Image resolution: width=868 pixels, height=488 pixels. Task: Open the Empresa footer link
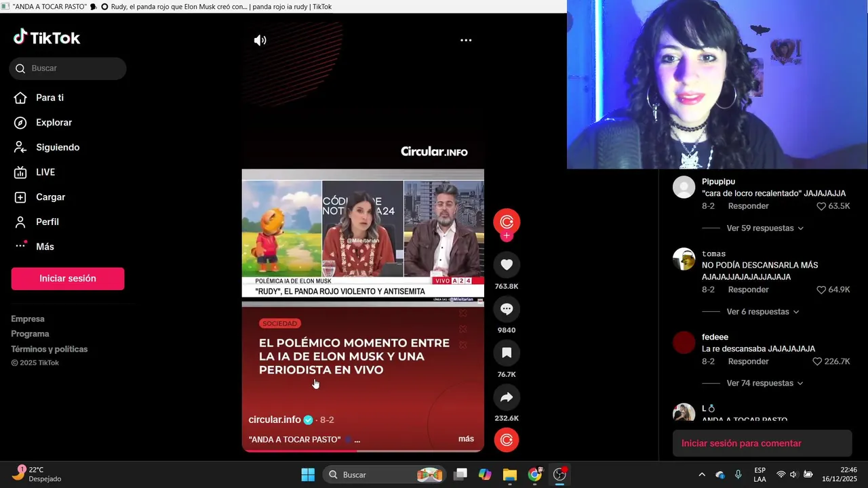pyautogui.click(x=28, y=319)
